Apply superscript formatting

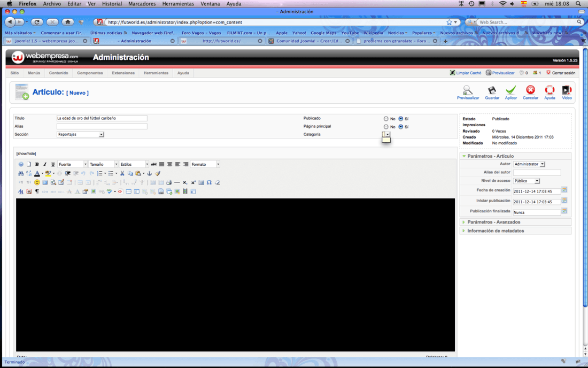(193, 182)
